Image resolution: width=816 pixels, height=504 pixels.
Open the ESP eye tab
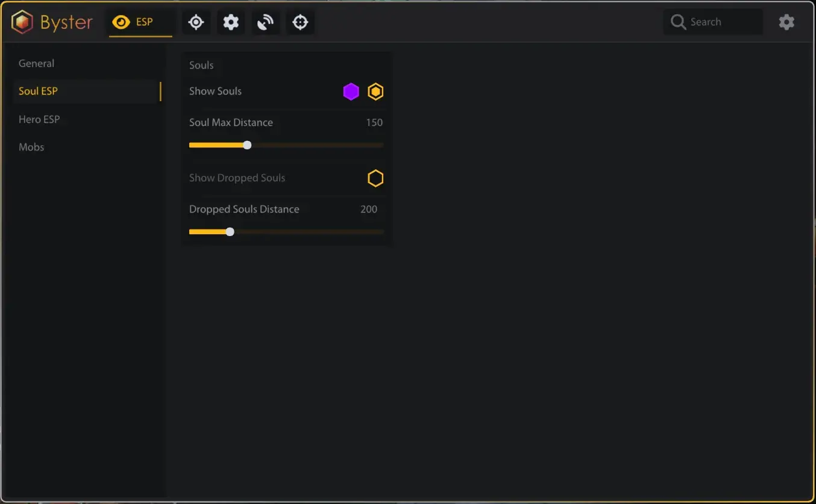pyautogui.click(x=140, y=23)
